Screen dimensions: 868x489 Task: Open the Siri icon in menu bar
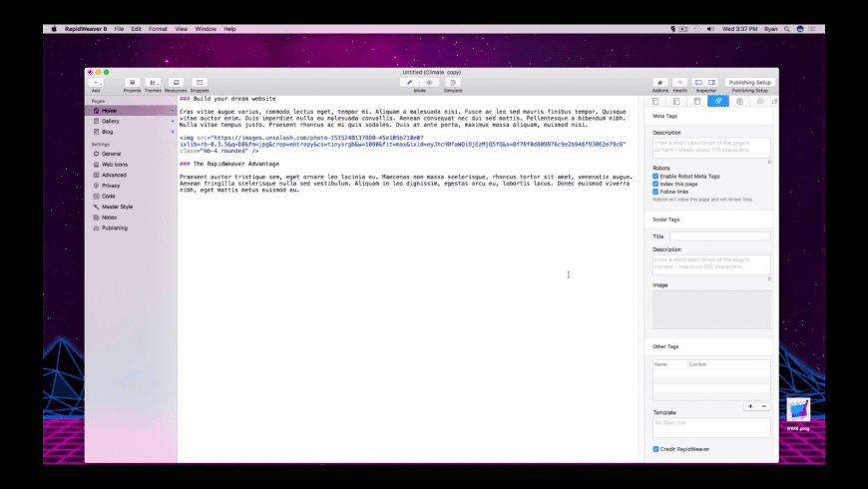pos(800,29)
